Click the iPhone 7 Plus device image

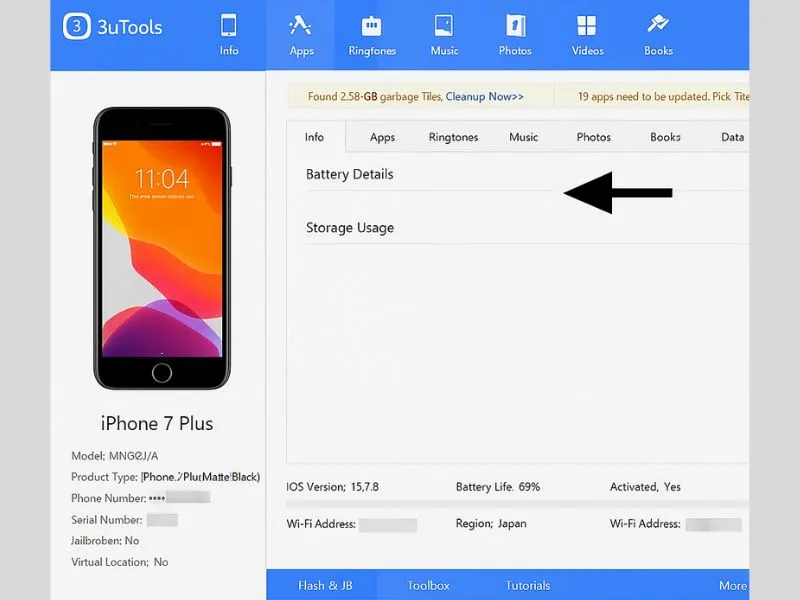162,248
